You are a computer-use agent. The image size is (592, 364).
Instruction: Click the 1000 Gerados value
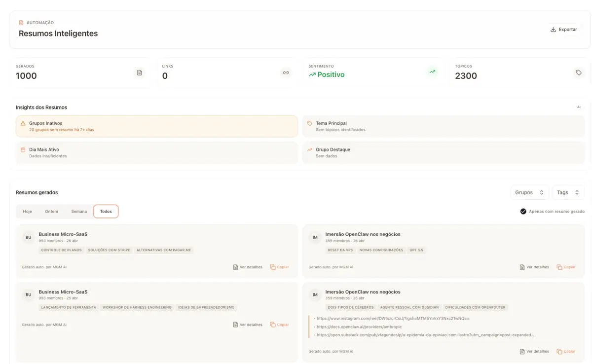tap(26, 76)
